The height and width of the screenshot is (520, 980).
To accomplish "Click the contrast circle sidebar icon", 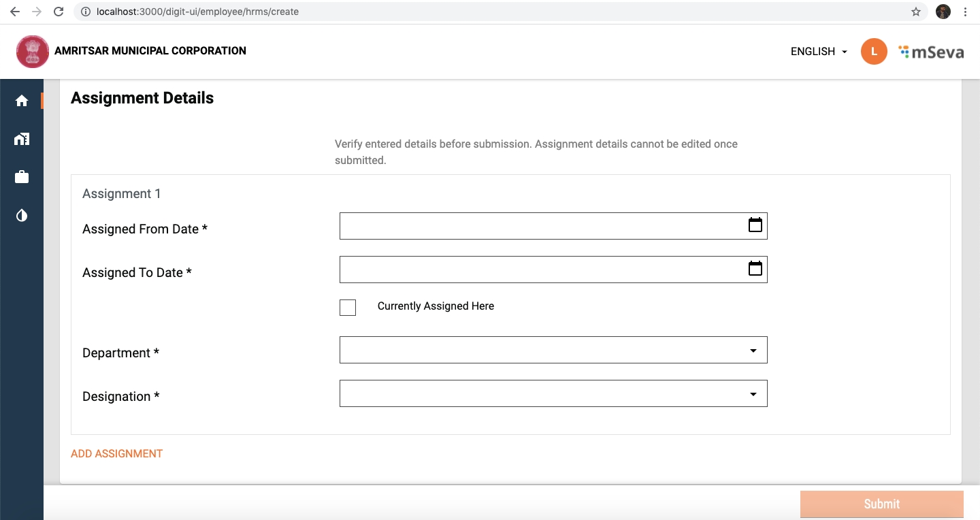I will click(x=22, y=216).
